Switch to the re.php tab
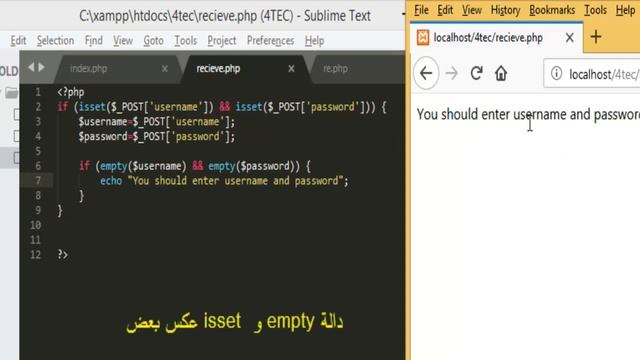 click(336, 69)
